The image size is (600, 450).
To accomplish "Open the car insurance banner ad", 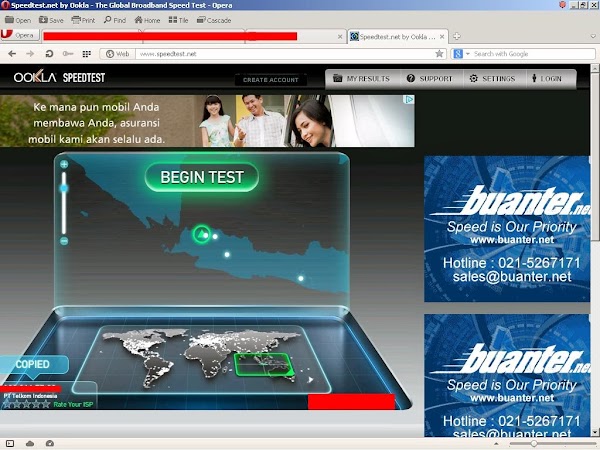I will tap(207, 121).
